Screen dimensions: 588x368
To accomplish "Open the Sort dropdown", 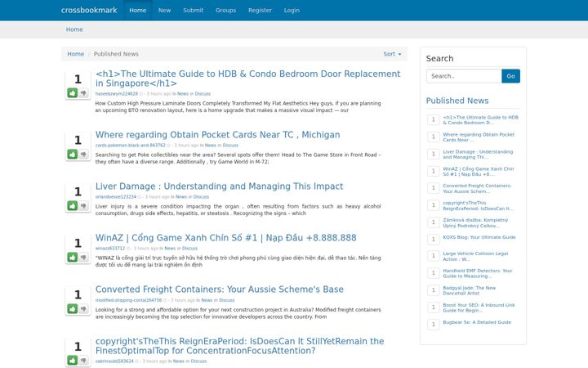I will click(392, 54).
